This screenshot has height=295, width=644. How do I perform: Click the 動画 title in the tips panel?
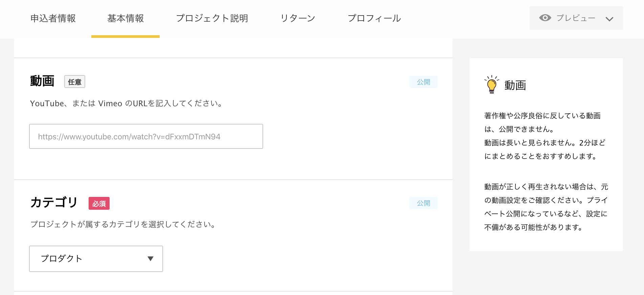click(x=515, y=85)
